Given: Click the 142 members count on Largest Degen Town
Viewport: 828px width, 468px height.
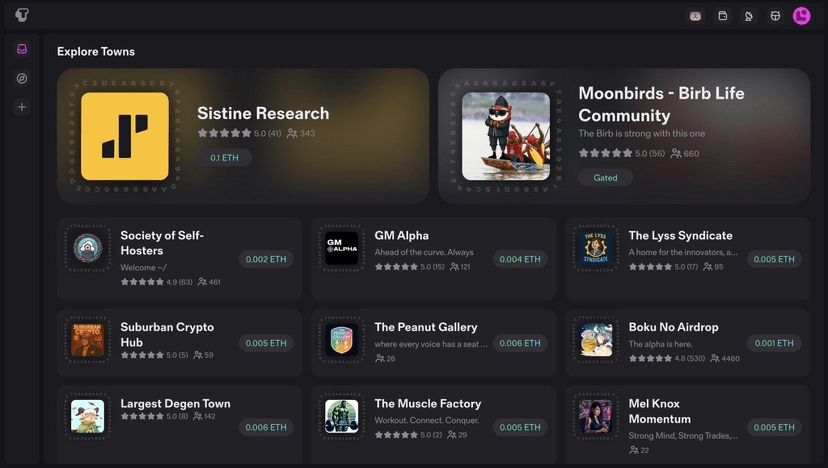Looking at the screenshot, I should 204,416.
